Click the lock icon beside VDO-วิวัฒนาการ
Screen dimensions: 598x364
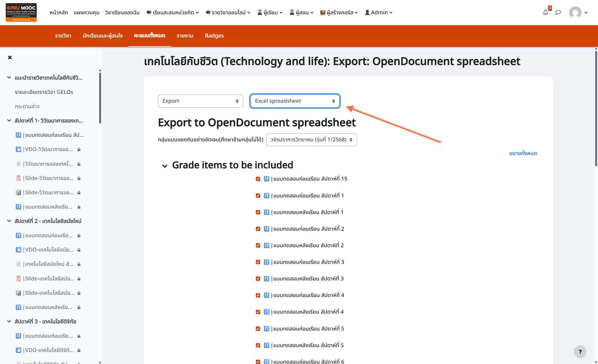pyautogui.click(x=79, y=149)
